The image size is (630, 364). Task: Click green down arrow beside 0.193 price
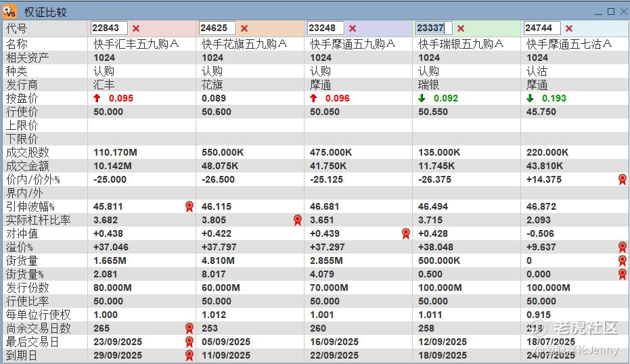pos(530,98)
